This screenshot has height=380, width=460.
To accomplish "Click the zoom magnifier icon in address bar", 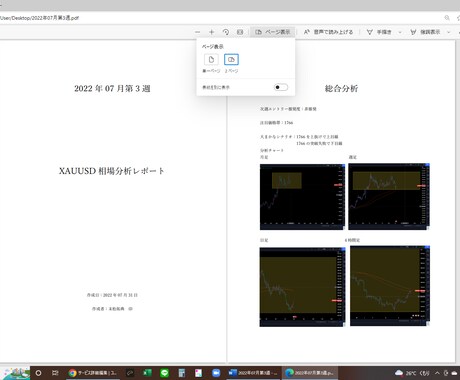I will tap(447, 18).
